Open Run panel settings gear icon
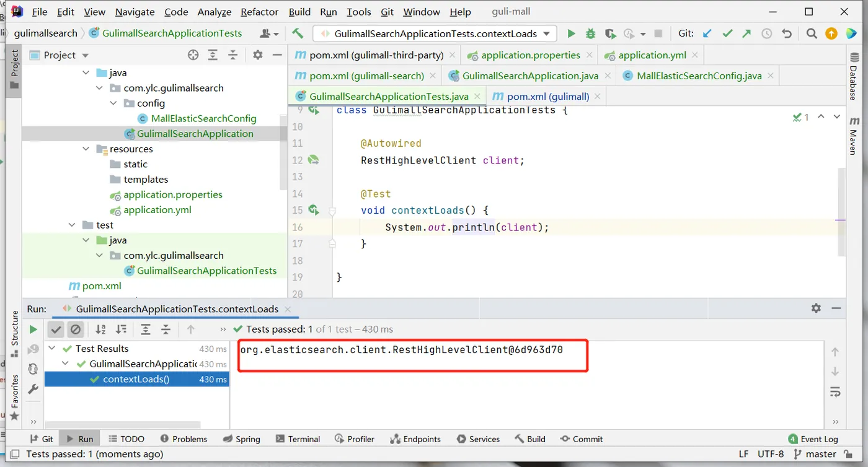 (816, 308)
